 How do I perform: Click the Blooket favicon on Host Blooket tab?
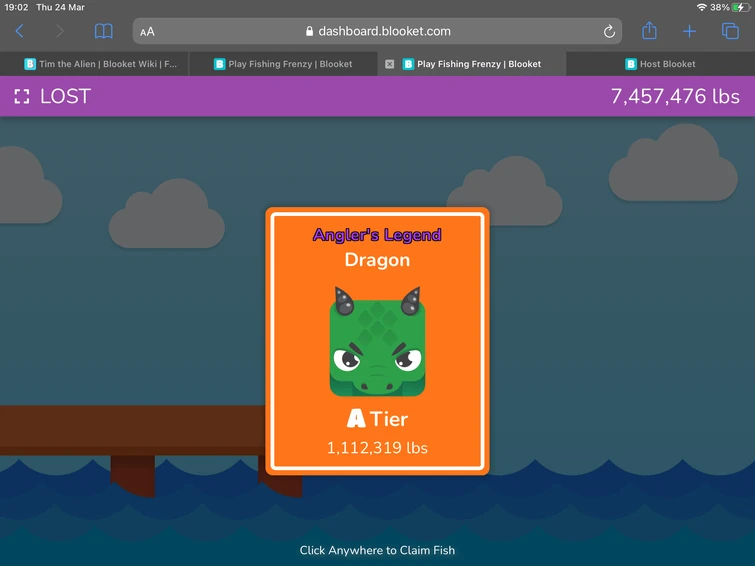[630, 64]
